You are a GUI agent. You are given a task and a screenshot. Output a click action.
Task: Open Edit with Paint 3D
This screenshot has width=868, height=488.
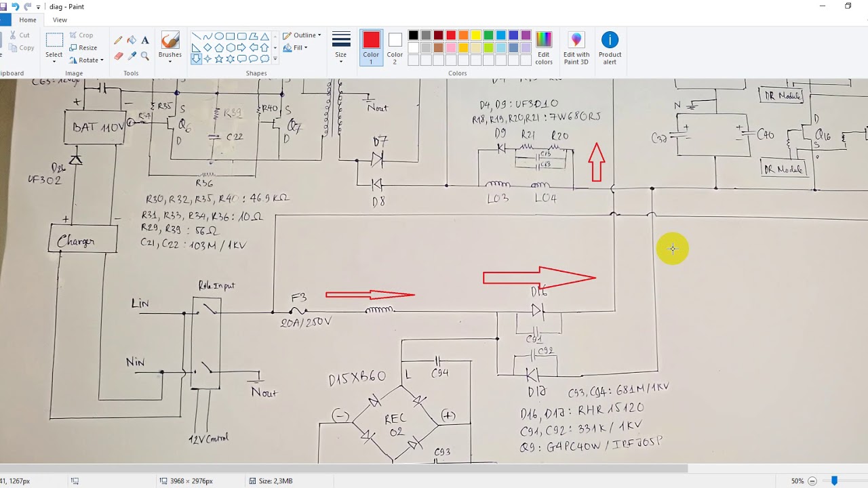(x=576, y=48)
